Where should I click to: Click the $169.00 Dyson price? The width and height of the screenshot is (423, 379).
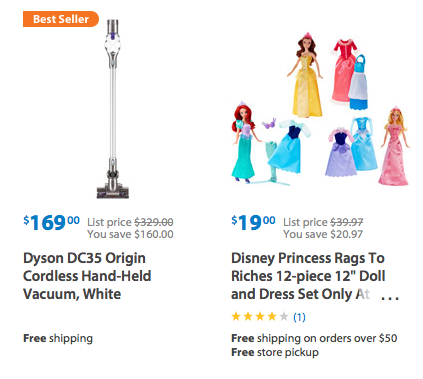click(52, 223)
